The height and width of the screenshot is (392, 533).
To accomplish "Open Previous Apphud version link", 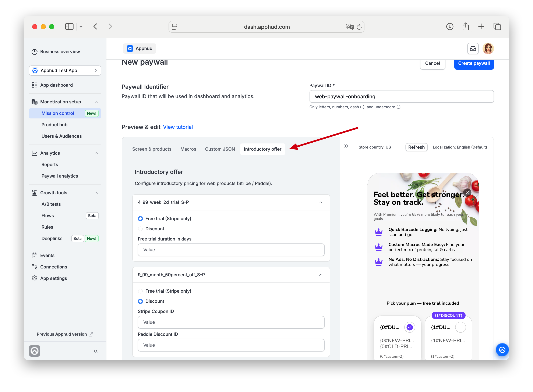I will pyautogui.click(x=62, y=334).
